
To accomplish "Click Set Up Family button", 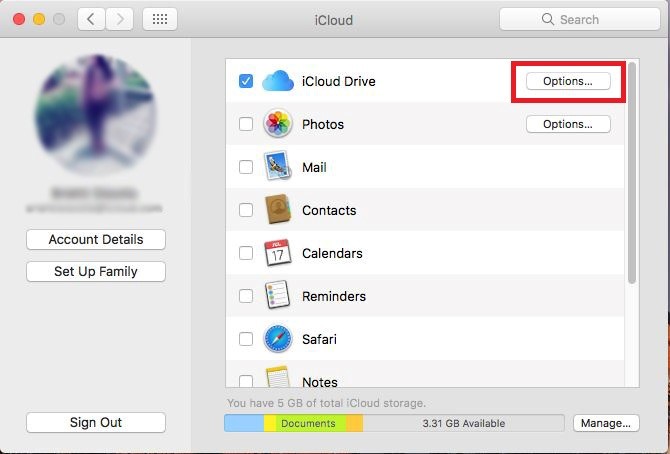I will [96, 271].
